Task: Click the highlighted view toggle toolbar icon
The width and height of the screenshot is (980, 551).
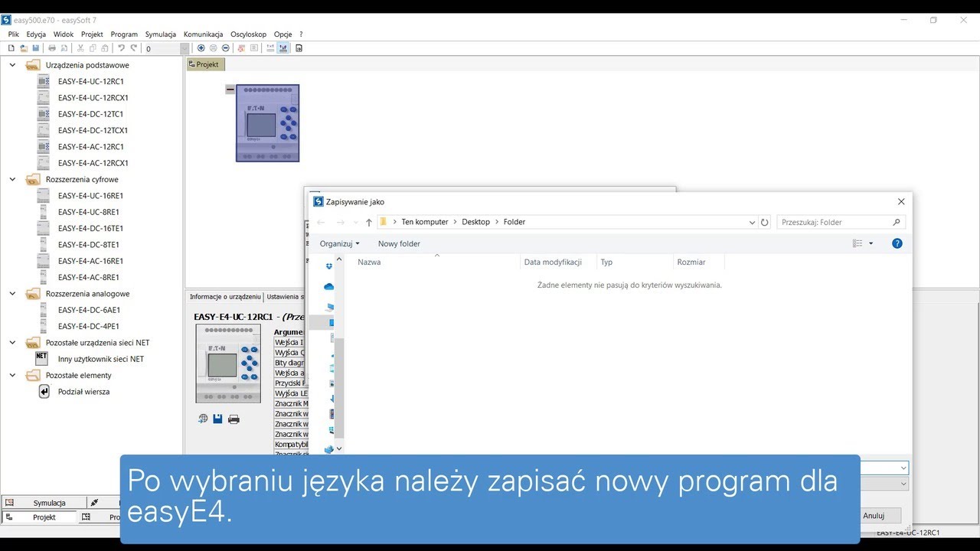Action: [283, 48]
